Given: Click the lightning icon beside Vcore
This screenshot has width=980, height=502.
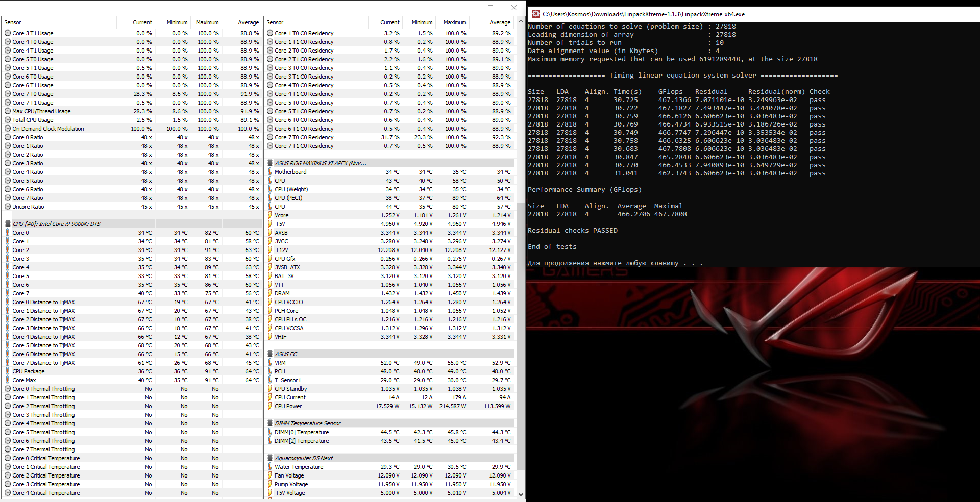Looking at the screenshot, I should coord(270,215).
